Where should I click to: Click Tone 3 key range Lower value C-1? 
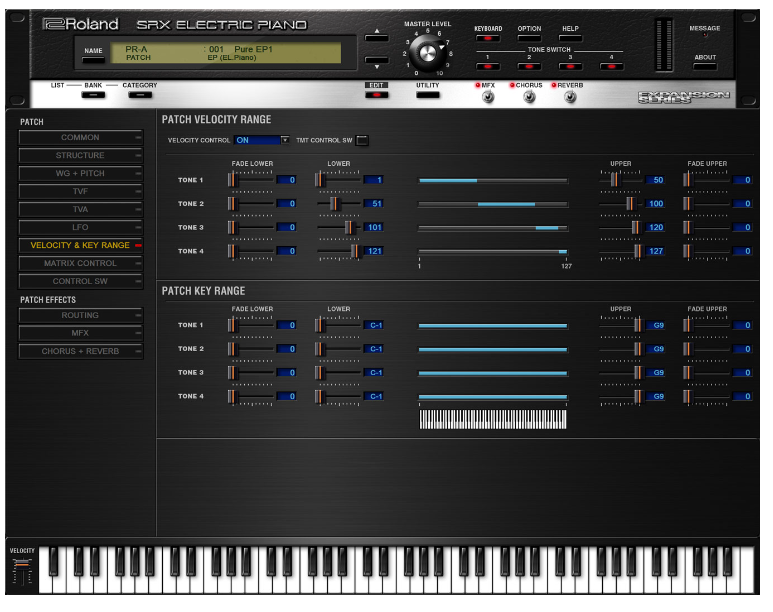[374, 372]
